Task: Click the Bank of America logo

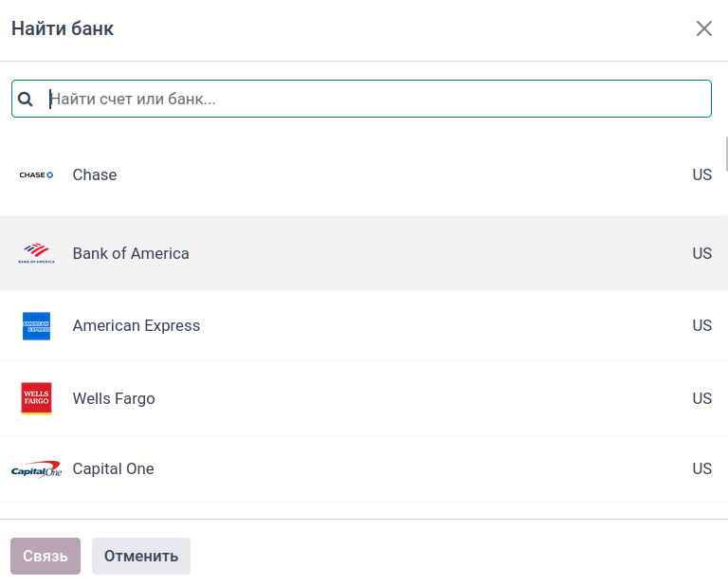Action: click(37, 253)
